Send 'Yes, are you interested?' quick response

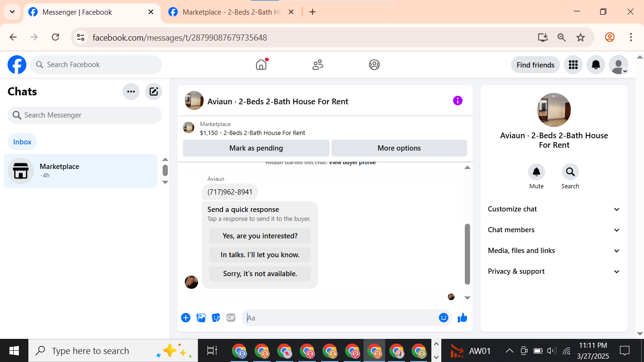(260, 236)
